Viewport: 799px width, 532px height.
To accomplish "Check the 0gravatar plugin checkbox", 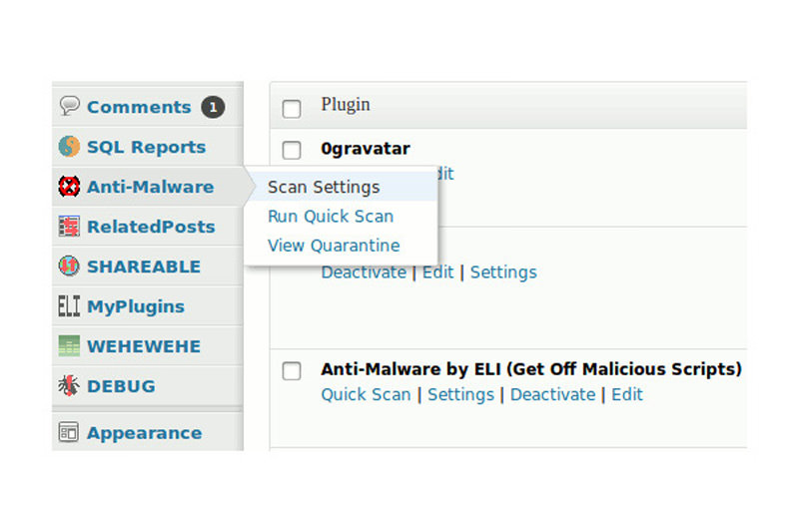I will coord(292,150).
